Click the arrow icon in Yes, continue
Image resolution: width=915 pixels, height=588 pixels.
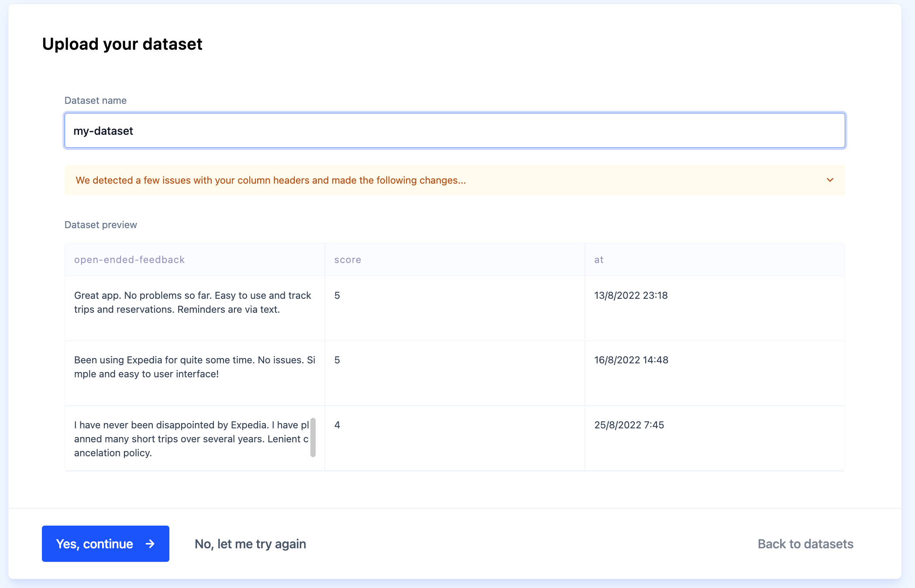coord(150,544)
